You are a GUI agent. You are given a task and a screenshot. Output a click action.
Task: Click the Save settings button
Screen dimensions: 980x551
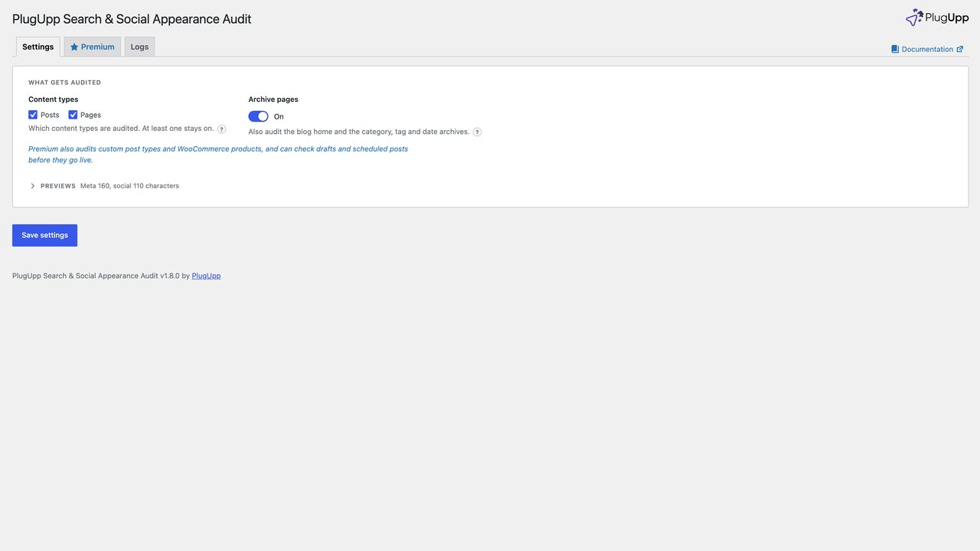point(44,235)
